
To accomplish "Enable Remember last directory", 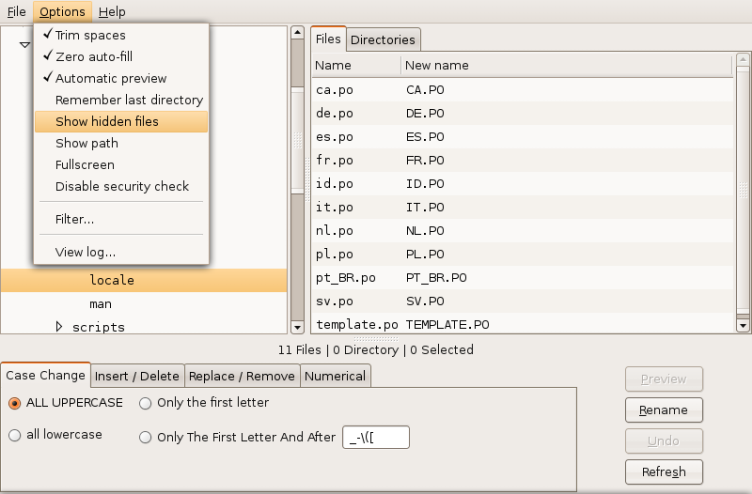I will click(x=128, y=100).
